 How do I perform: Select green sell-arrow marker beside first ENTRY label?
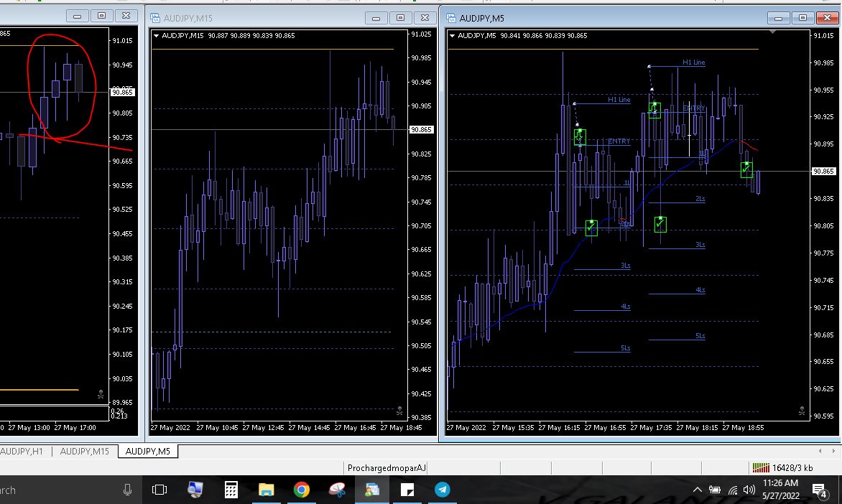coord(579,137)
